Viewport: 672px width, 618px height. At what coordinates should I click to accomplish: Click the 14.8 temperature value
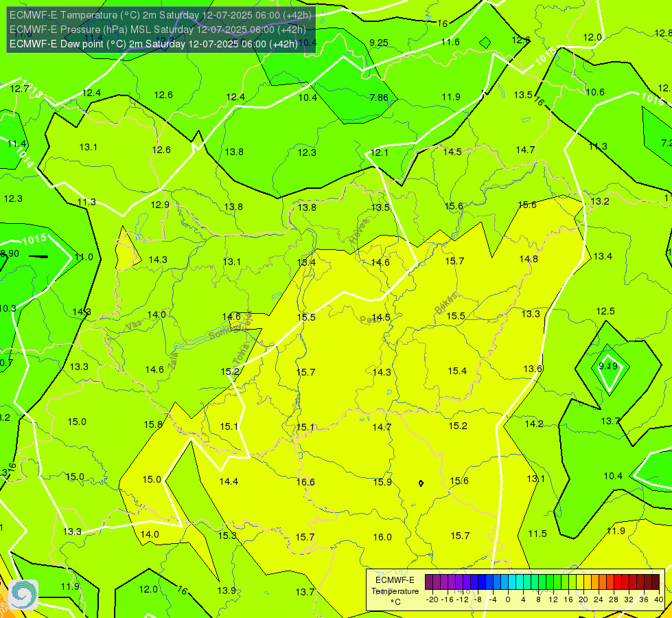529,259
